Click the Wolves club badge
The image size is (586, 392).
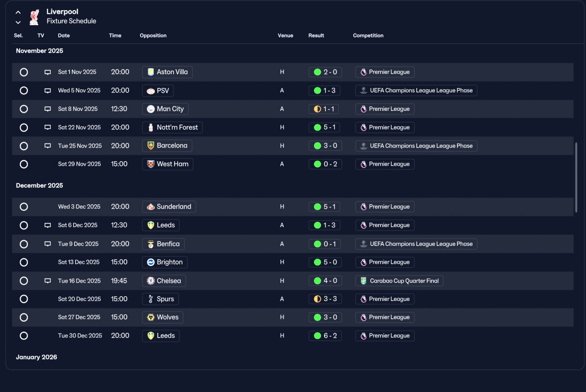click(x=151, y=317)
